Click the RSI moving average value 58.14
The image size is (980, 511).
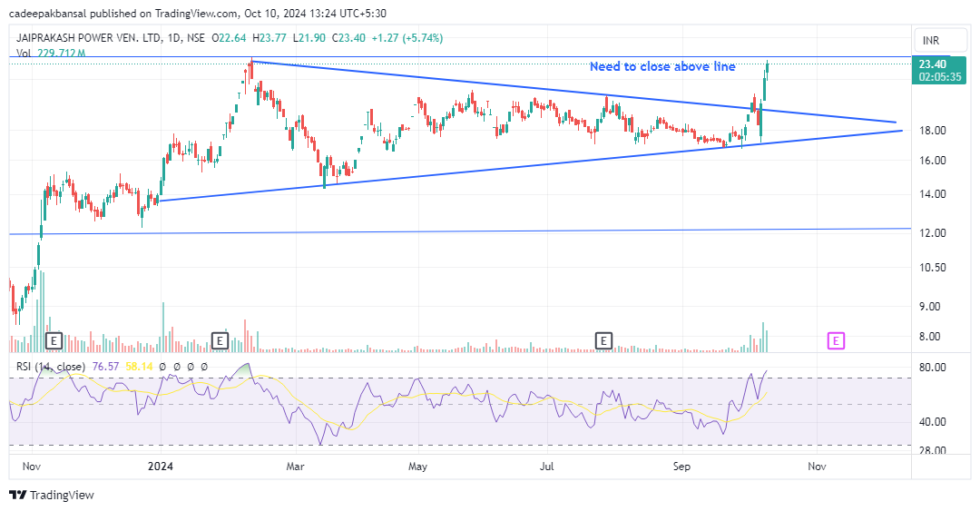pos(139,367)
